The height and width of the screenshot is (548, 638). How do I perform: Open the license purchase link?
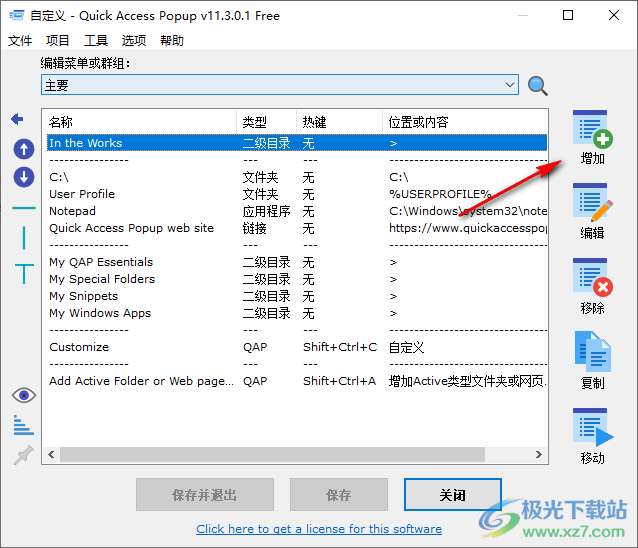tap(319, 529)
